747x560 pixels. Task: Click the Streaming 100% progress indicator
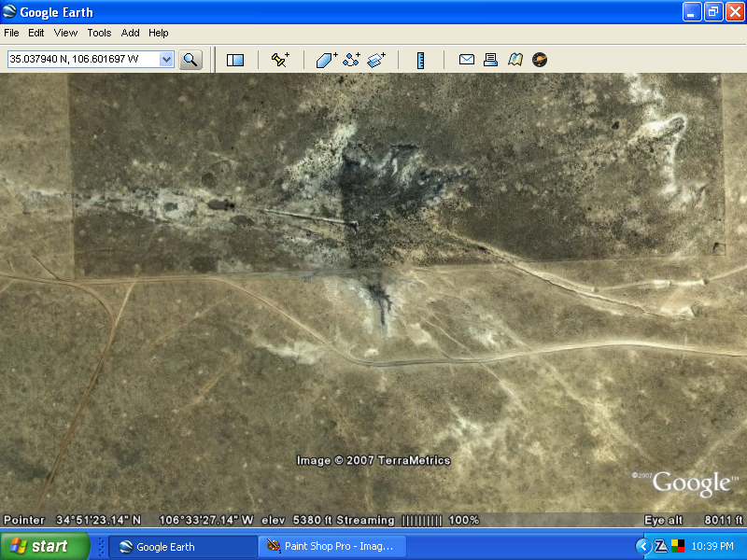click(x=408, y=520)
